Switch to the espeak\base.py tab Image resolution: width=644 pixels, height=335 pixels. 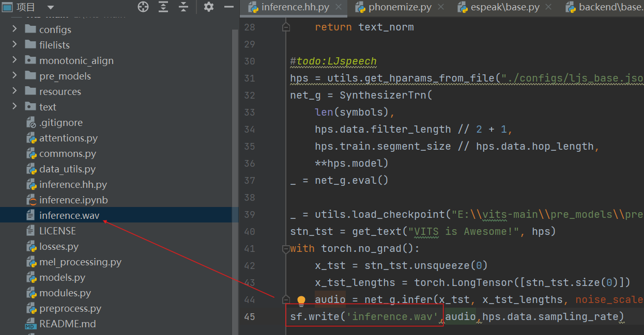pyautogui.click(x=505, y=7)
